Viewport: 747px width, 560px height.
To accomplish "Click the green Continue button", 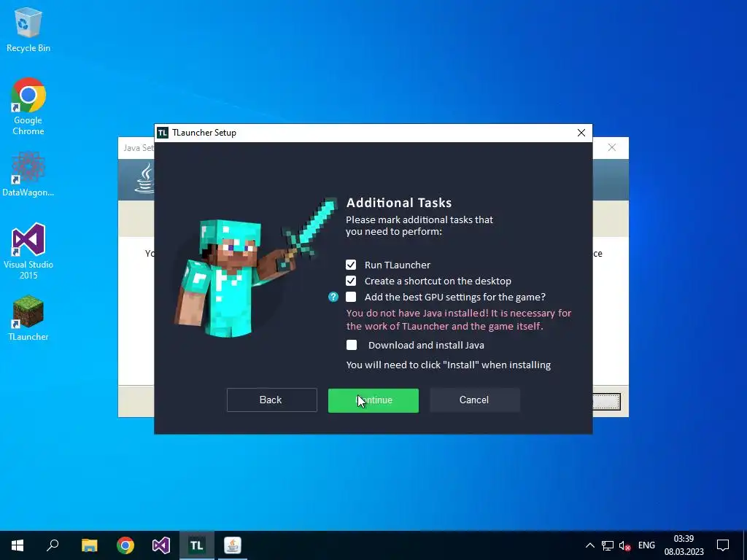I will pyautogui.click(x=373, y=400).
